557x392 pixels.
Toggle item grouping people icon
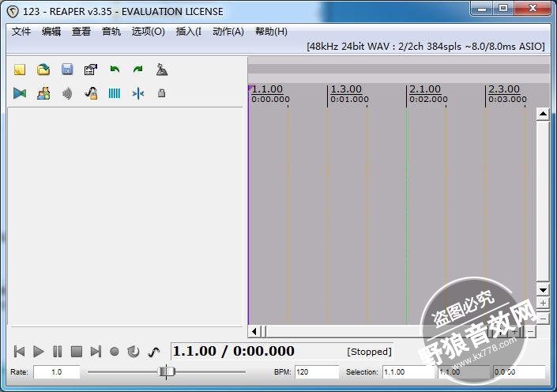(43, 93)
